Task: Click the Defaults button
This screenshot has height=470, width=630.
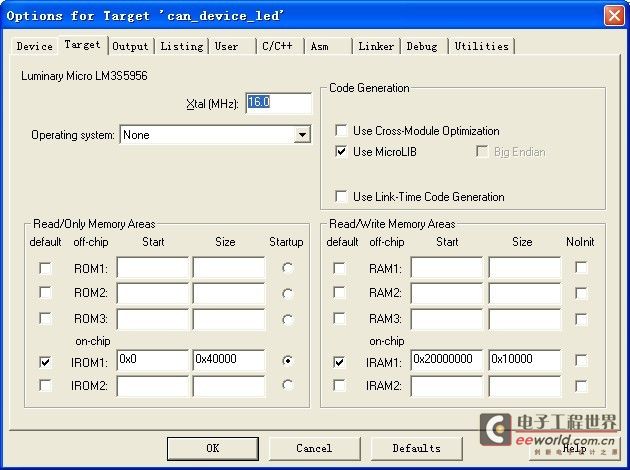Action: 416,448
